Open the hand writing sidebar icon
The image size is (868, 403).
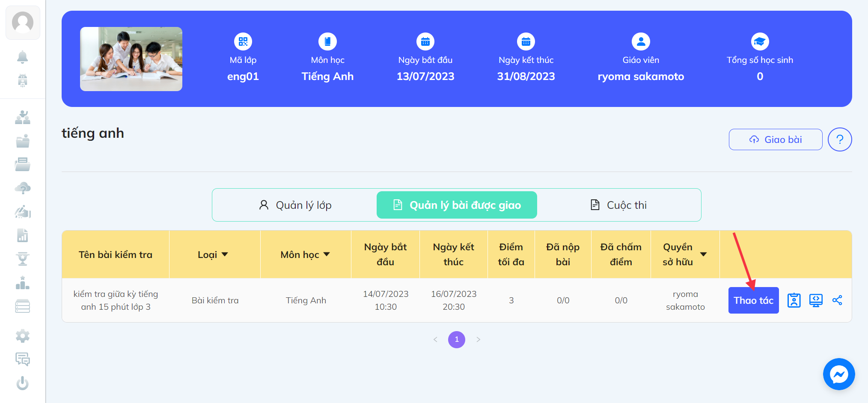click(22, 211)
